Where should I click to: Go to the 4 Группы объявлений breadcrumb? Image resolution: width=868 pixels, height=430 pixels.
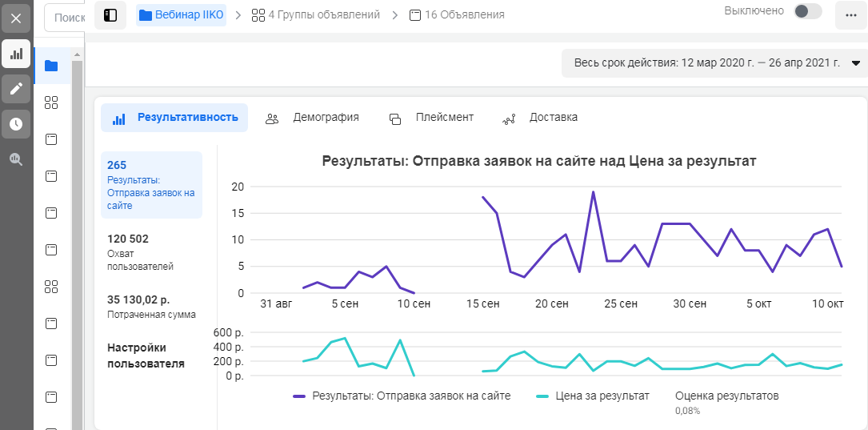click(315, 15)
